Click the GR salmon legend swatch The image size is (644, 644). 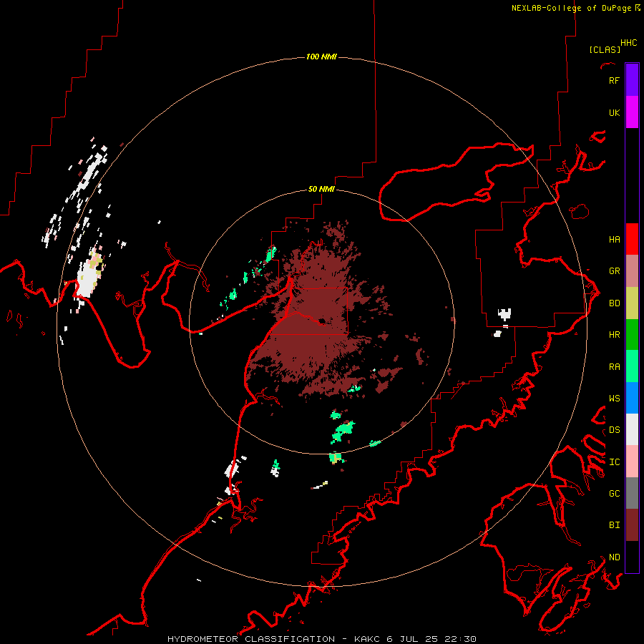(632, 271)
